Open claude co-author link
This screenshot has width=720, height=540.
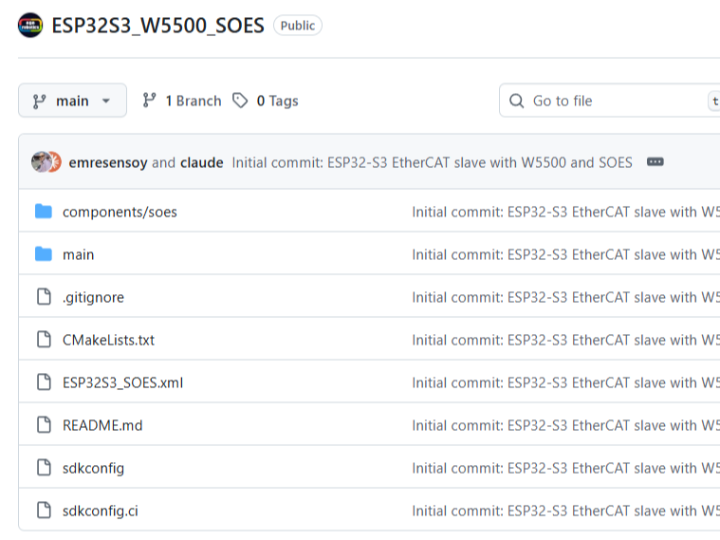[201, 162]
